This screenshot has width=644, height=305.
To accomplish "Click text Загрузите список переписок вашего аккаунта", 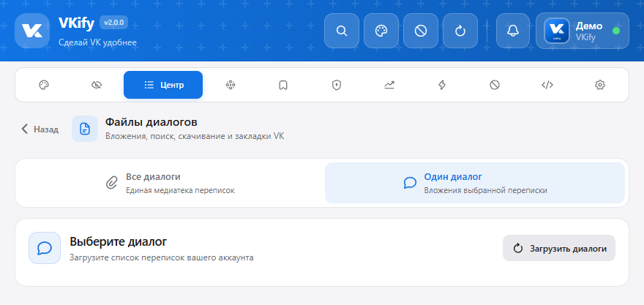I will [x=162, y=257].
